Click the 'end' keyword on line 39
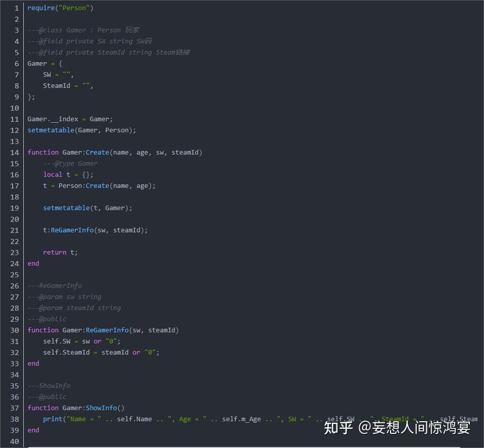 click(x=33, y=430)
